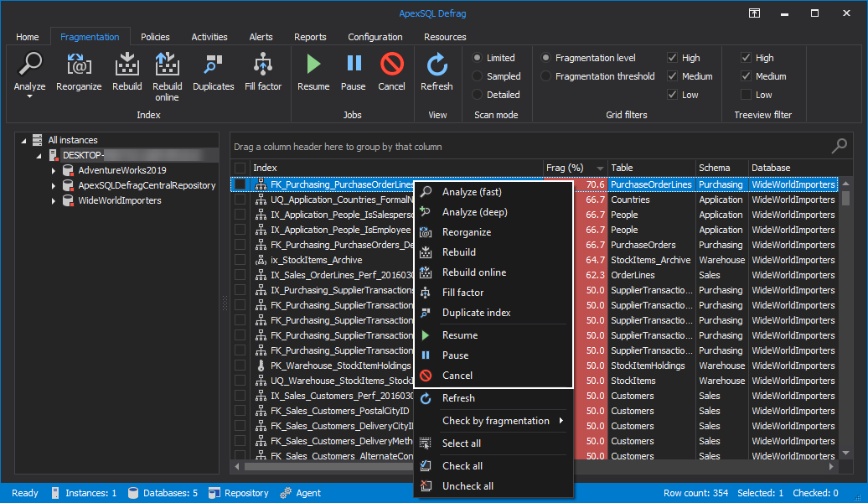
Task: Open the Configuration tab
Action: click(375, 37)
